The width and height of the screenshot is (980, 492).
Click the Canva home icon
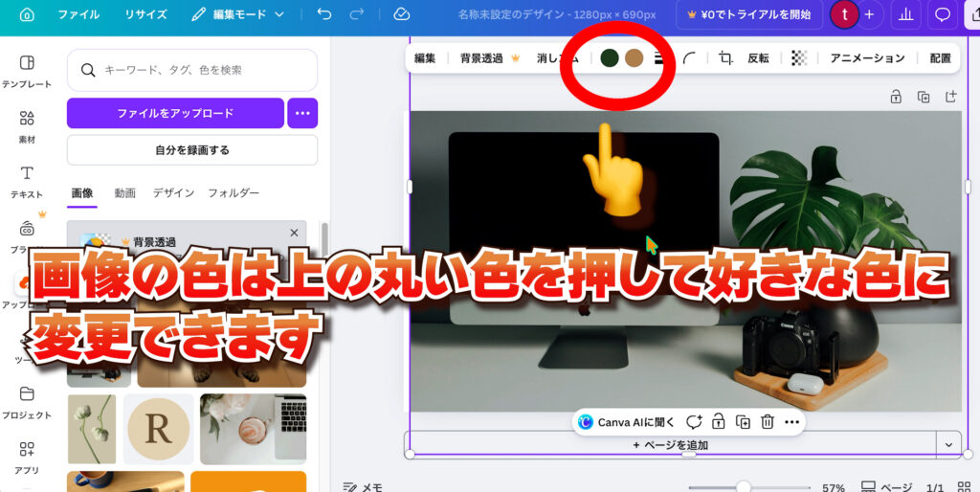tap(26, 14)
